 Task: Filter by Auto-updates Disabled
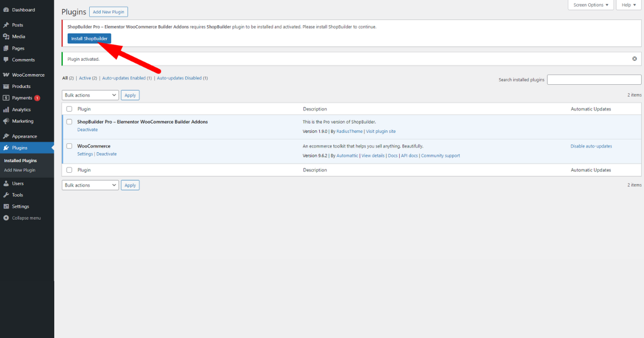[179, 78]
